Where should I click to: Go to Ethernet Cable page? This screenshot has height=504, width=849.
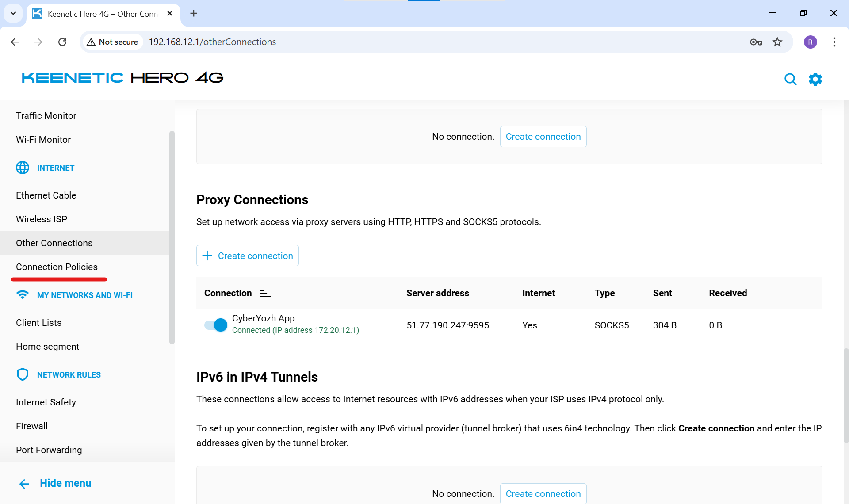pos(46,195)
